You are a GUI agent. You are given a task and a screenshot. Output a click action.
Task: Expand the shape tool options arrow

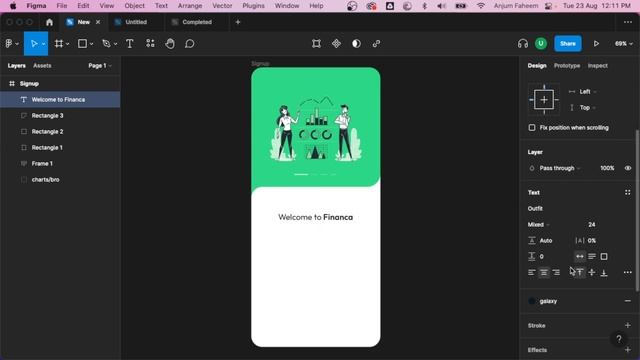91,44
